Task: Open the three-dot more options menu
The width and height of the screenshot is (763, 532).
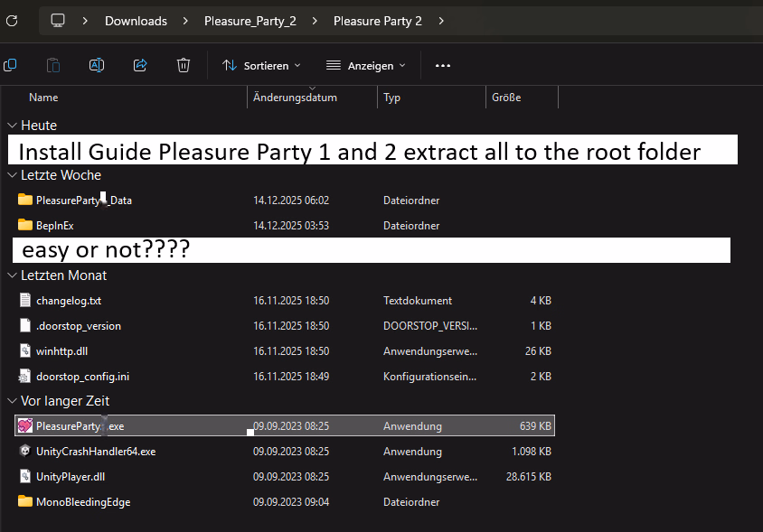Action: [x=442, y=65]
